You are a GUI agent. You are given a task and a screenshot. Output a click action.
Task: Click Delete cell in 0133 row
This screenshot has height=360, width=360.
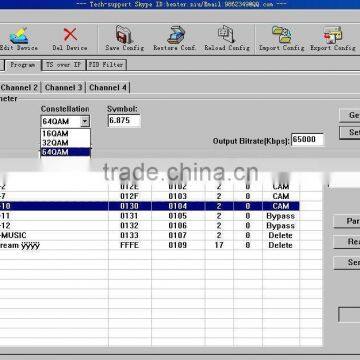(281, 235)
